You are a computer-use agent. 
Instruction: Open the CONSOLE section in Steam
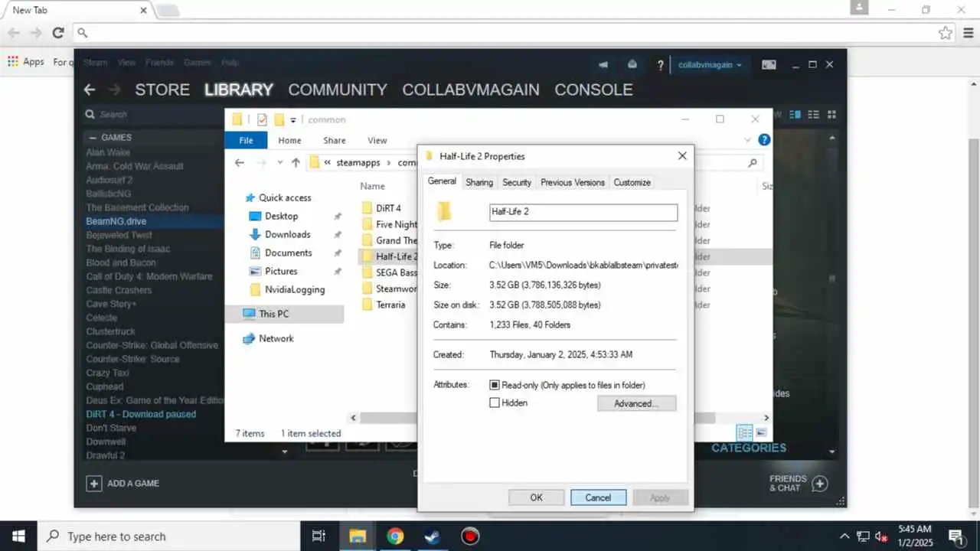click(x=593, y=90)
